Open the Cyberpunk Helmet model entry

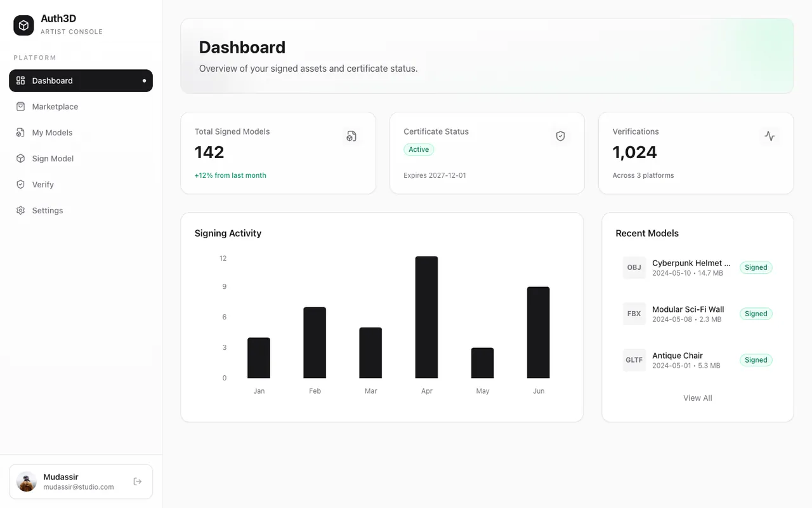(x=698, y=267)
